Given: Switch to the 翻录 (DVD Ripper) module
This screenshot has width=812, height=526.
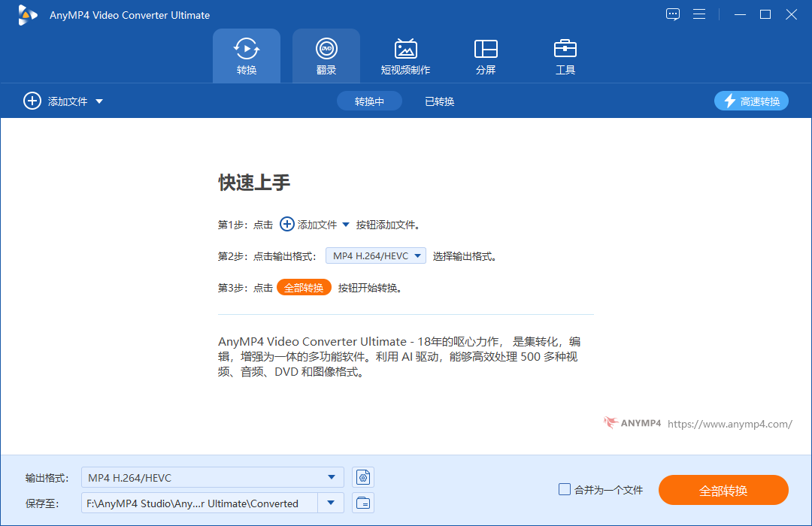Looking at the screenshot, I should [x=326, y=54].
